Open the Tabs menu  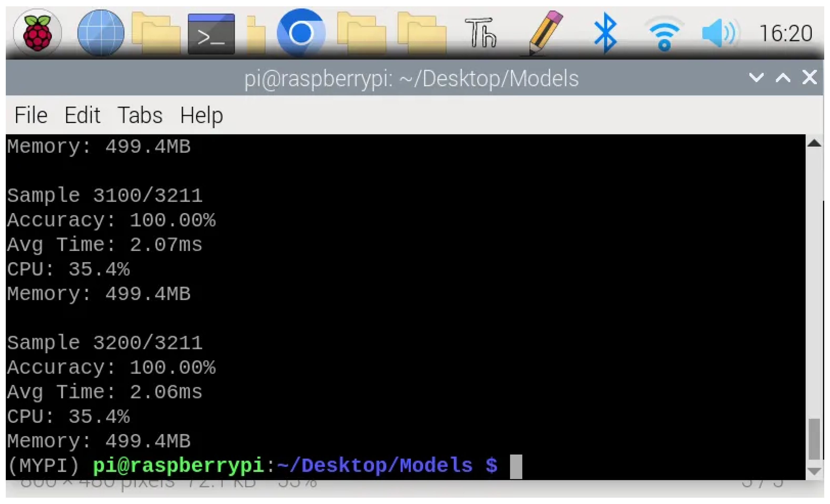140,115
